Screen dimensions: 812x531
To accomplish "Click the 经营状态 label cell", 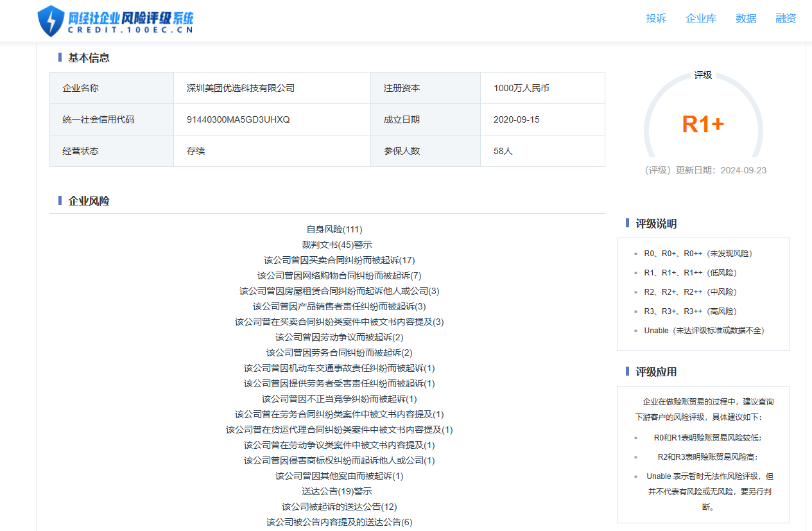I will [x=112, y=151].
